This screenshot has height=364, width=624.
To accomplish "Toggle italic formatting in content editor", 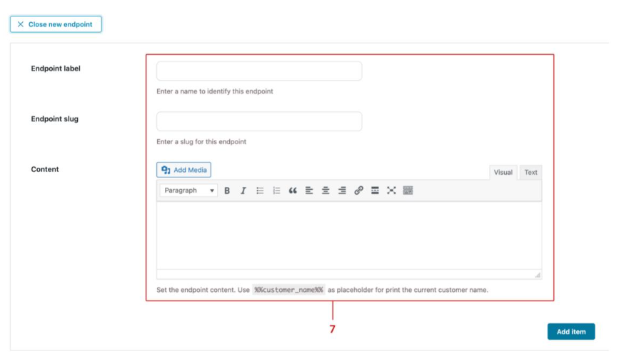I will [243, 191].
